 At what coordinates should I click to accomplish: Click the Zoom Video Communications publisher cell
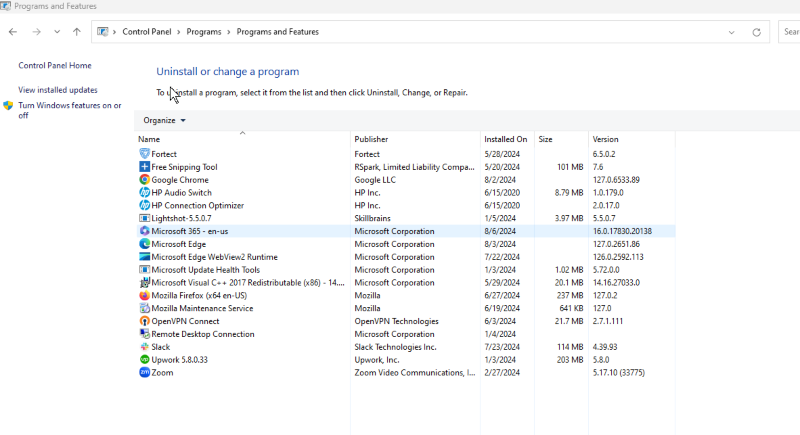point(415,372)
